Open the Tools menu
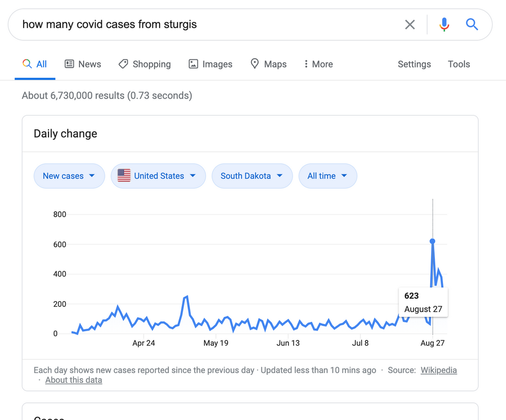Viewport: 506px width, 420px height. [x=458, y=64]
